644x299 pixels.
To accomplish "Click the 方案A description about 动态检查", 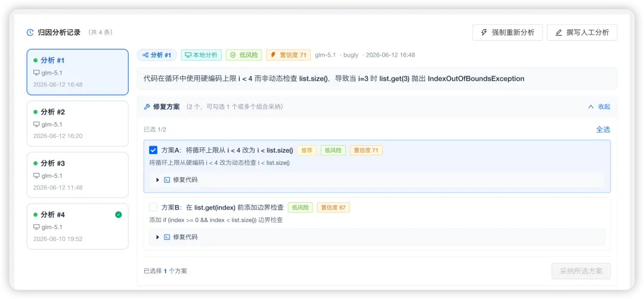I will (x=219, y=163).
